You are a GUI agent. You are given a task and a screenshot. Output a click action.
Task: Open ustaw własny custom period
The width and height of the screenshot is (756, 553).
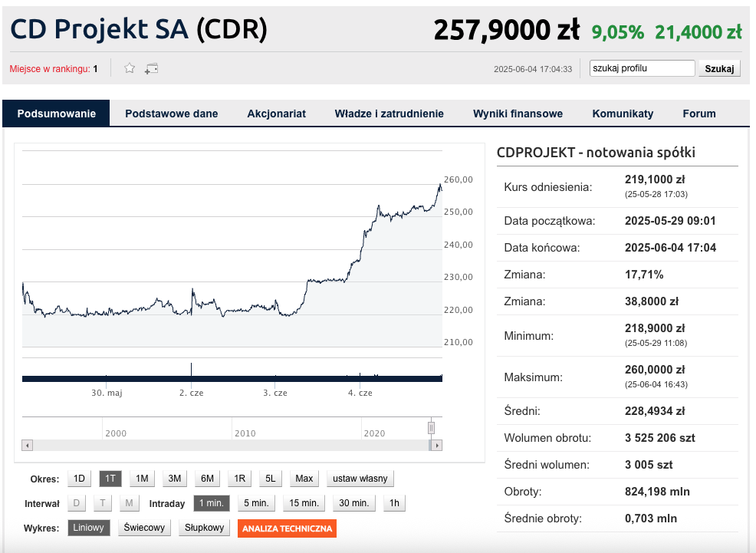[x=360, y=479]
